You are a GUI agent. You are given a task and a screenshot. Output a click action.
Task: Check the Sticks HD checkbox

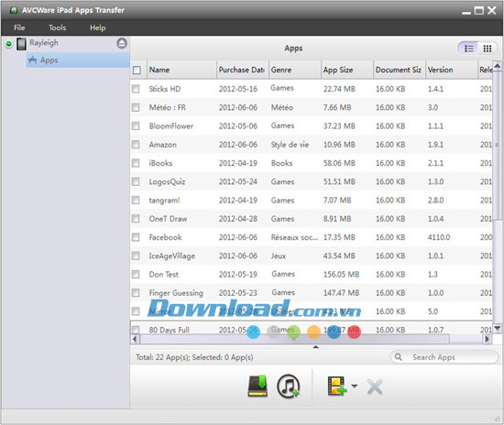click(136, 89)
